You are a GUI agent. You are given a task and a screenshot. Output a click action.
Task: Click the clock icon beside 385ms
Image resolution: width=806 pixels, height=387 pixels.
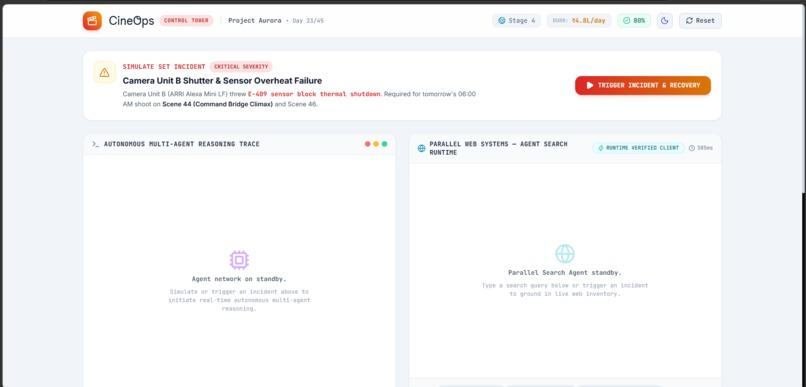(x=692, y=148)
